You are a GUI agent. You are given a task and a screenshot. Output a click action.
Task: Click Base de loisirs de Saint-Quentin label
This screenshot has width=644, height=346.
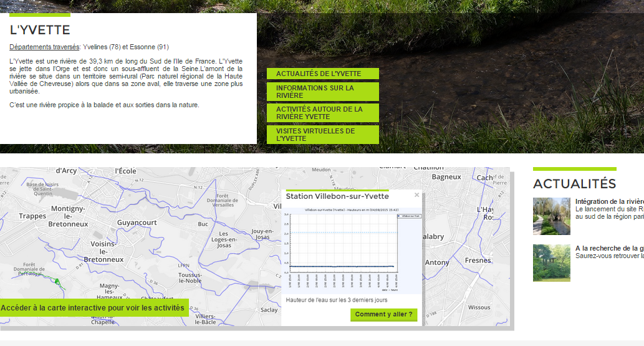tap(43, 189)
